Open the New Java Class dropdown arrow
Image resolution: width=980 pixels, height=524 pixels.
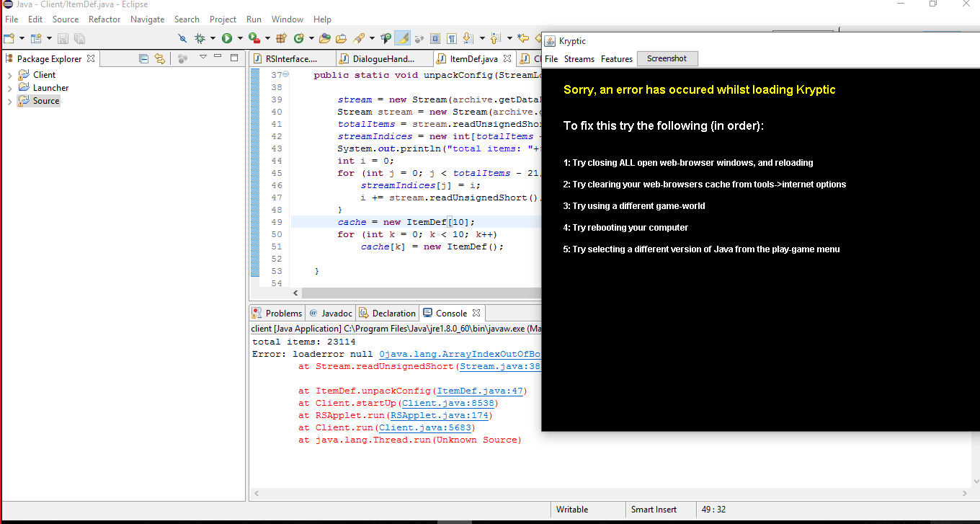click(311, 37)
